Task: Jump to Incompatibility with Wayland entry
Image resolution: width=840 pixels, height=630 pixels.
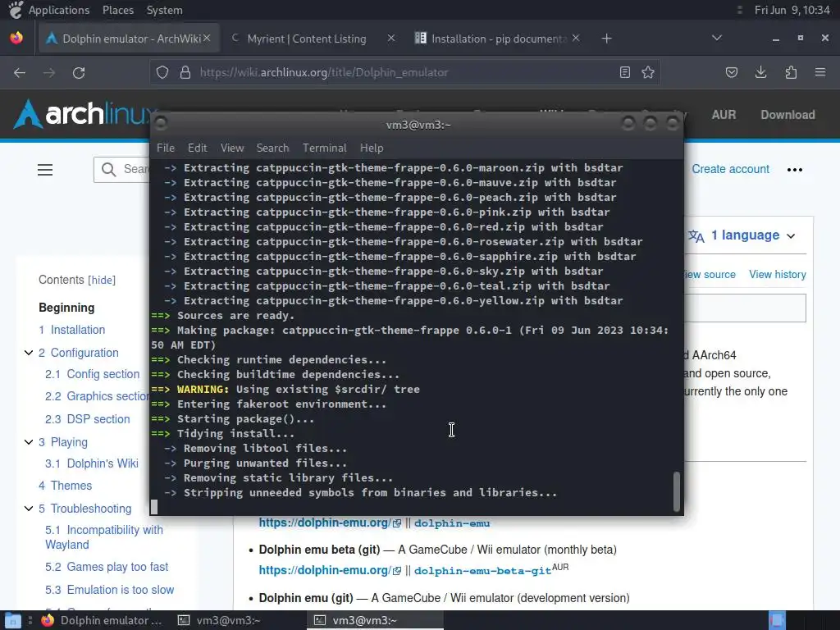Action: 104,537
